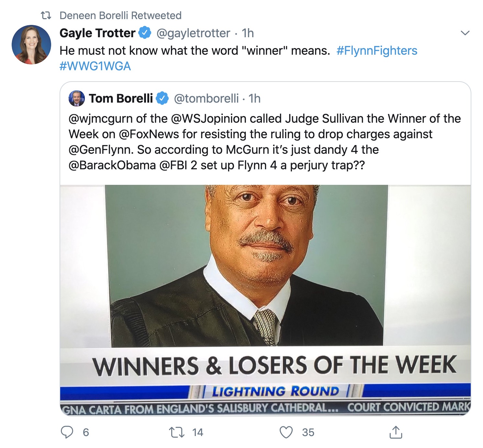Click the like count showing 35
Screen dimensions: 483x448
308,431
